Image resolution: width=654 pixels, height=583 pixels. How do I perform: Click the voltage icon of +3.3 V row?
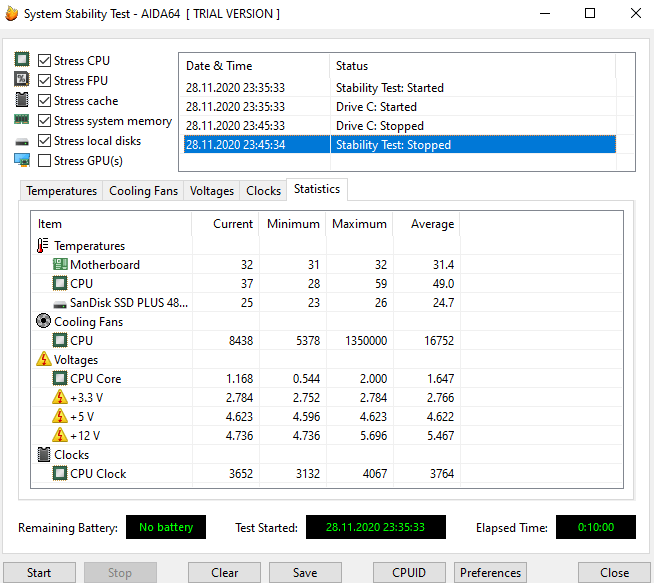[x=60, y=397]
